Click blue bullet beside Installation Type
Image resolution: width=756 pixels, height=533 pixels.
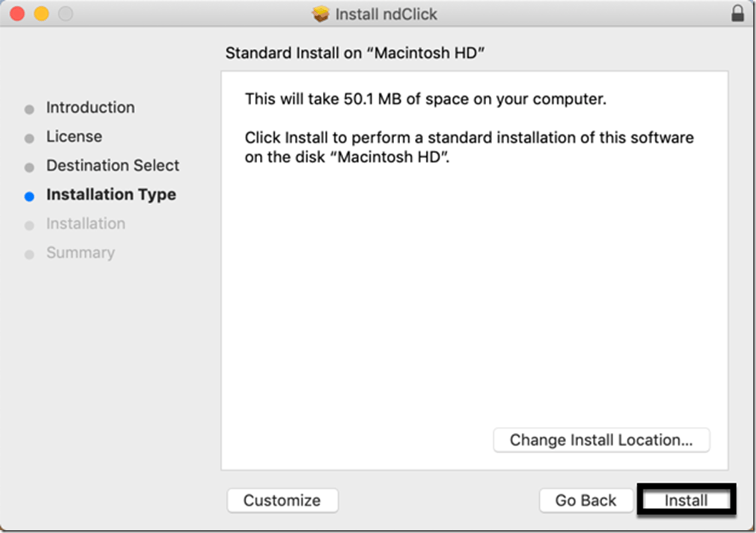(x=30, y=197)
